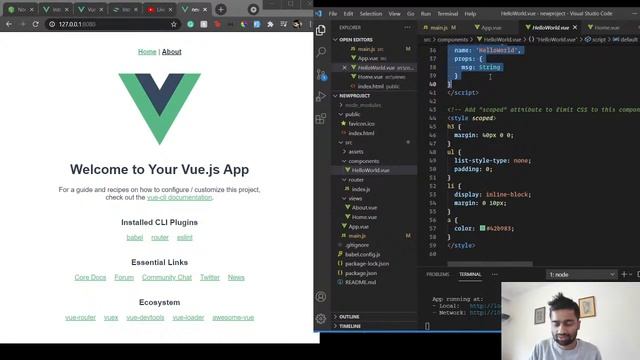This screenshot has height=360, width=640.
Task: Open the Community Chat link
Action: (x=167, y=278)
